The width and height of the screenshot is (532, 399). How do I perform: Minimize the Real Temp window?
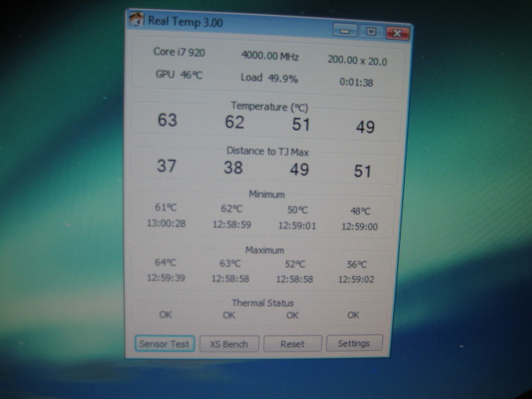pyautogui.click(x=345, y=32)
